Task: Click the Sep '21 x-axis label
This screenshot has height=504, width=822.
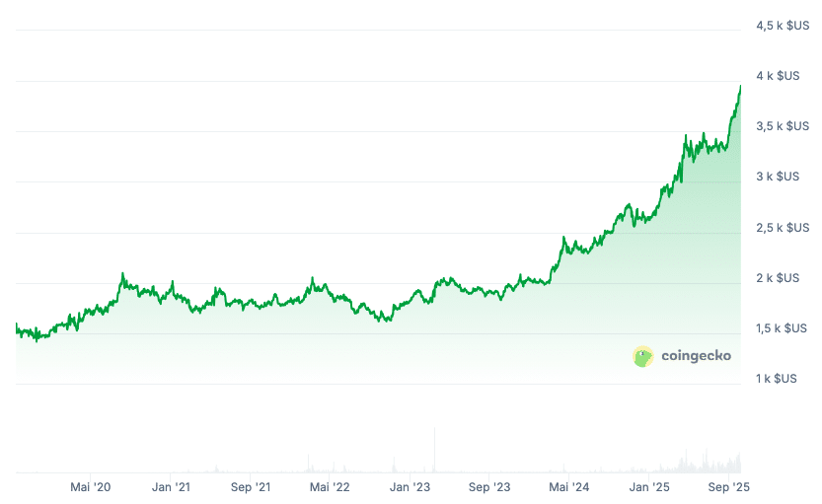Action: tap(251, 487)
